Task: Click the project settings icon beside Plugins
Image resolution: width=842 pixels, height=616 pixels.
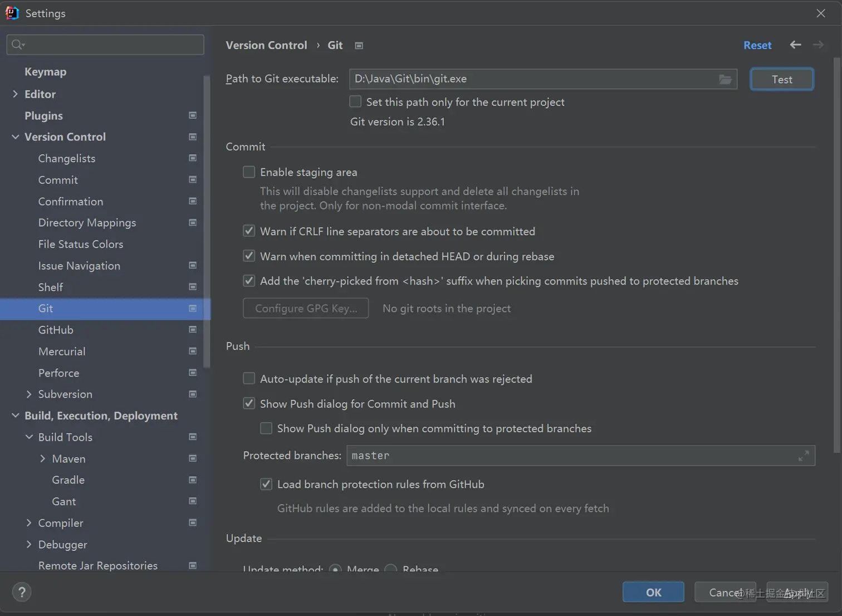Action: (193, 115)
